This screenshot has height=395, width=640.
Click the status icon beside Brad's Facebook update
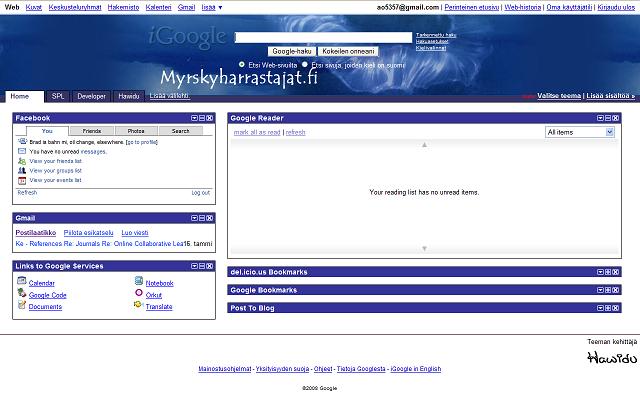(x=22, y=141)
